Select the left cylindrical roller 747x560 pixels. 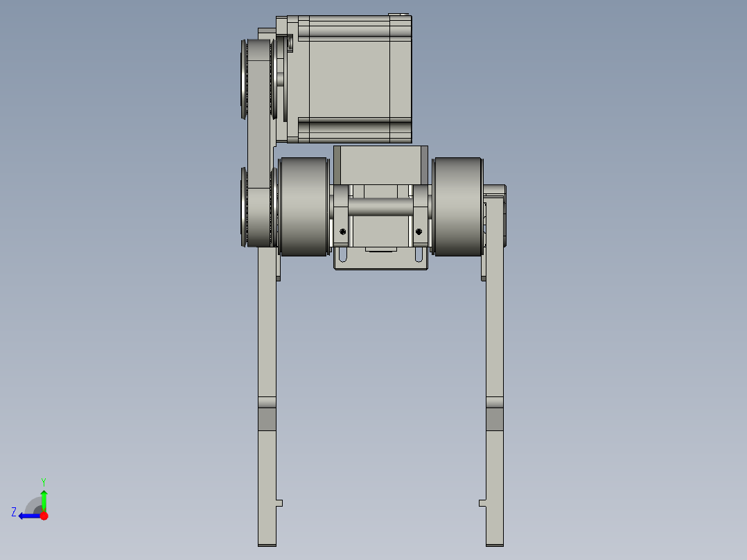click(304, 207)
